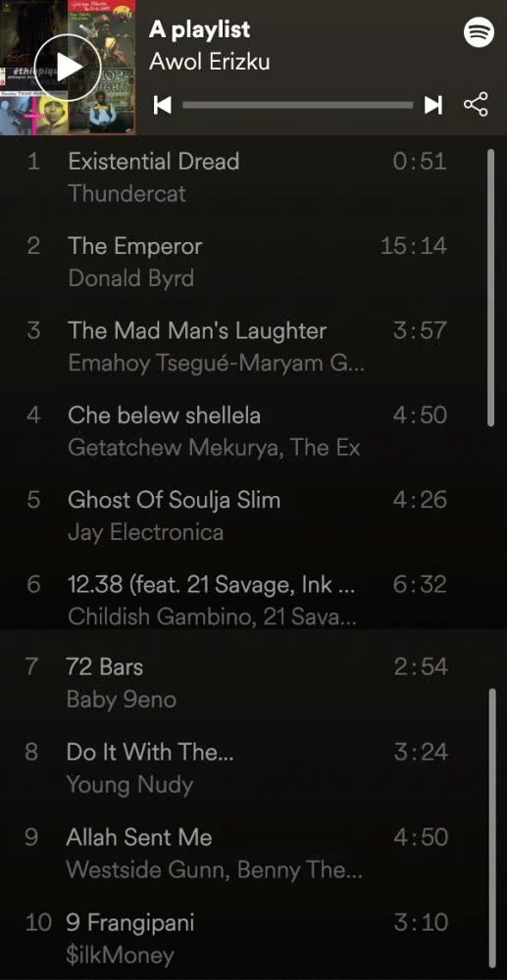Open the share icon

tap(476, 105)
